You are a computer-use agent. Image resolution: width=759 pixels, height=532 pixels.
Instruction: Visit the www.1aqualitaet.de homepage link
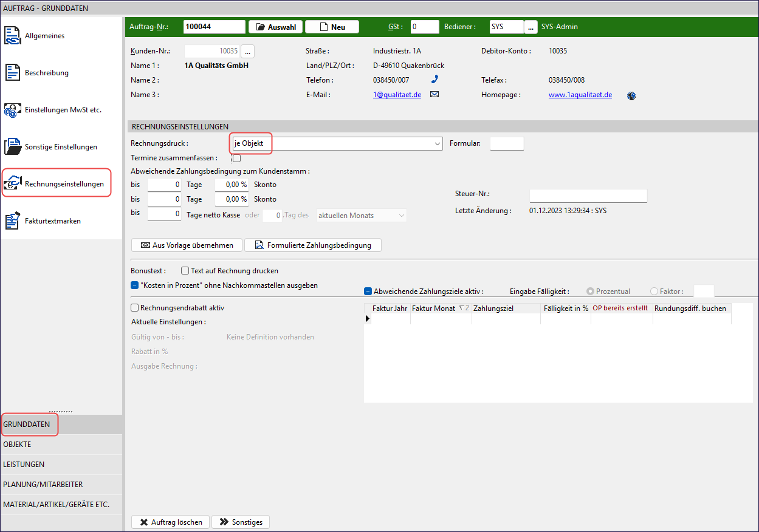click(x=580, y=95)
